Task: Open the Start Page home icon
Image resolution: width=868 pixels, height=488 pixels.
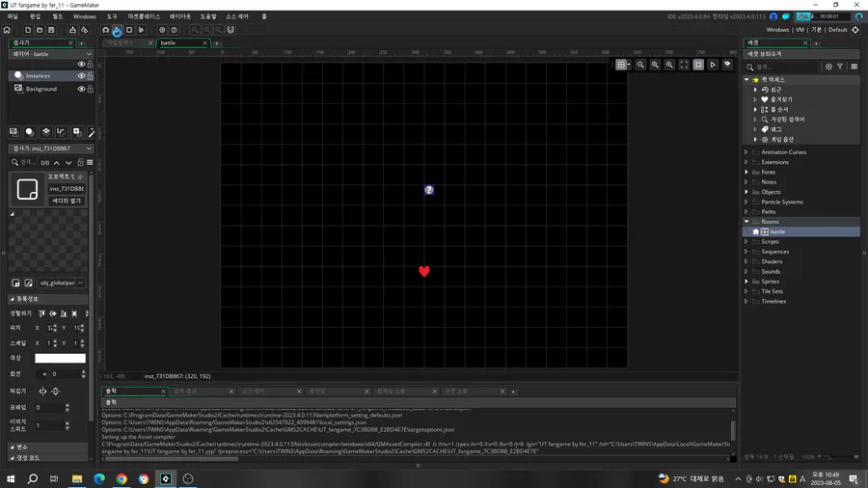Action: 7,30
